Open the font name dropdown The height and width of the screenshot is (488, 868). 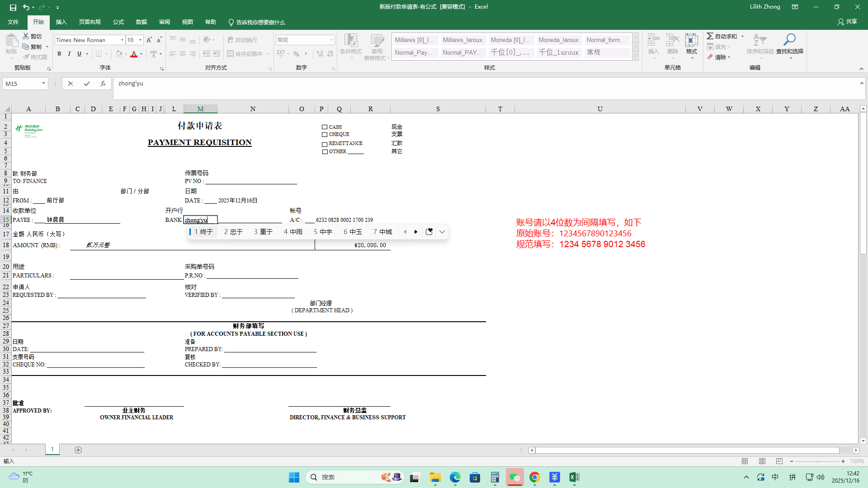[122, 40]
